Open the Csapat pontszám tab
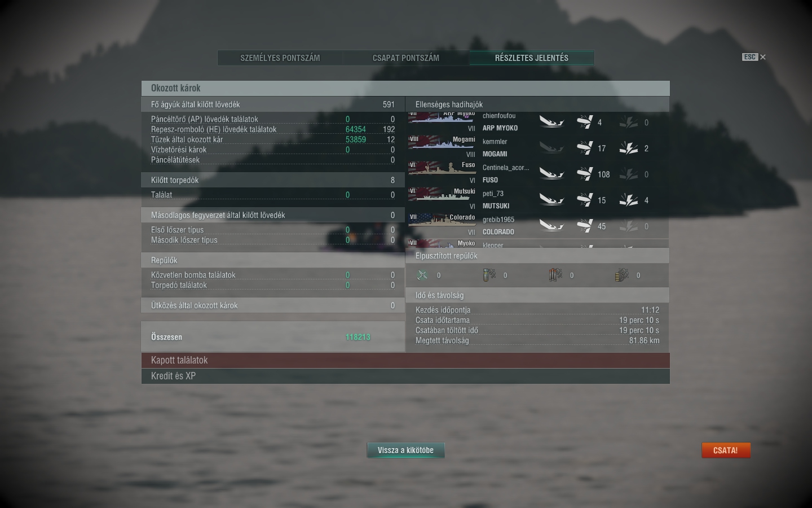812x508 pixels. click(406, 58)
